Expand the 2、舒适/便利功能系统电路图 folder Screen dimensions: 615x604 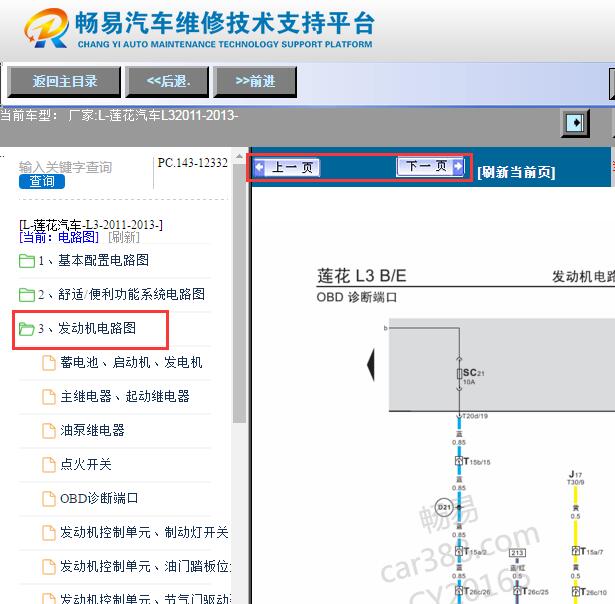point(122,295)
